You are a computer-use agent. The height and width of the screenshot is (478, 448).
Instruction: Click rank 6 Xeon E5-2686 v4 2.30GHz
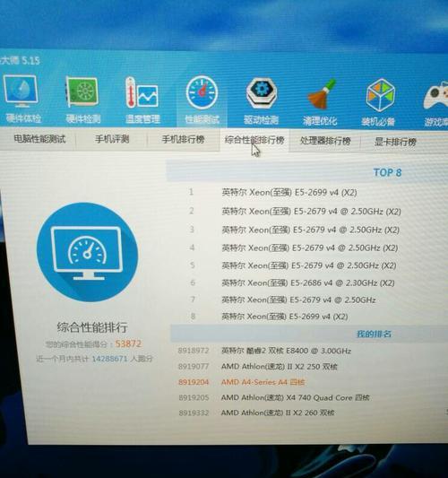click(x=308, y=282)
